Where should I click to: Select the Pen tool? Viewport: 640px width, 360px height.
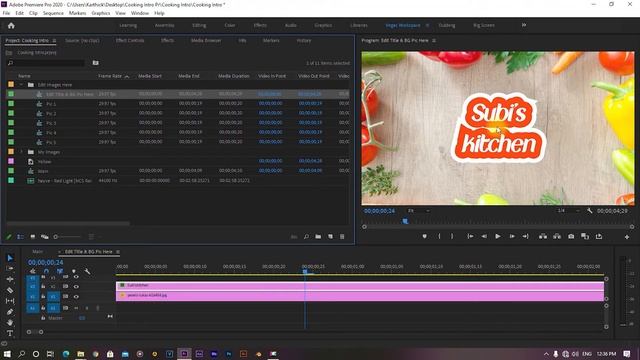click(10, 312)
